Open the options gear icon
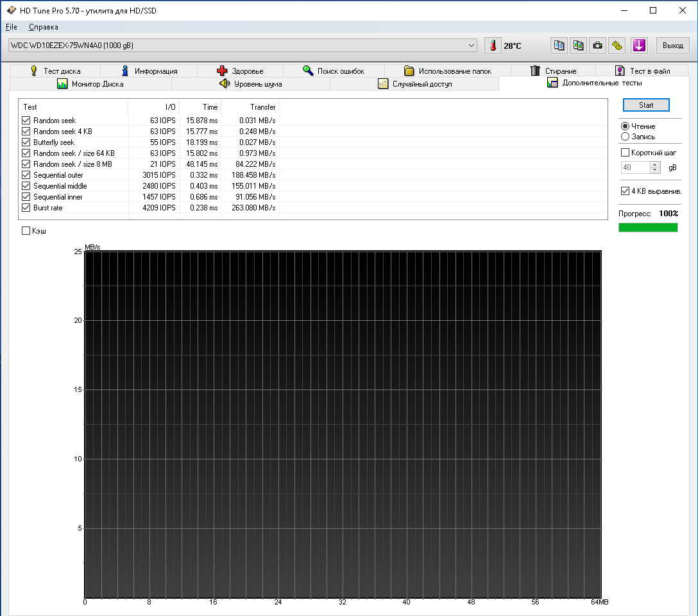 617,46
